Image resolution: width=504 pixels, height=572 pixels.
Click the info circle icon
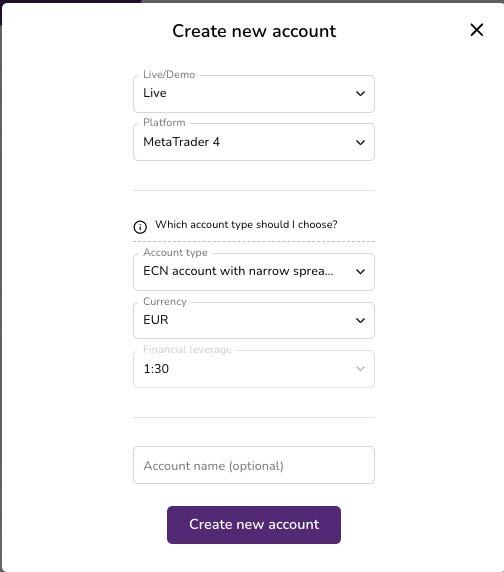(140, 227)
